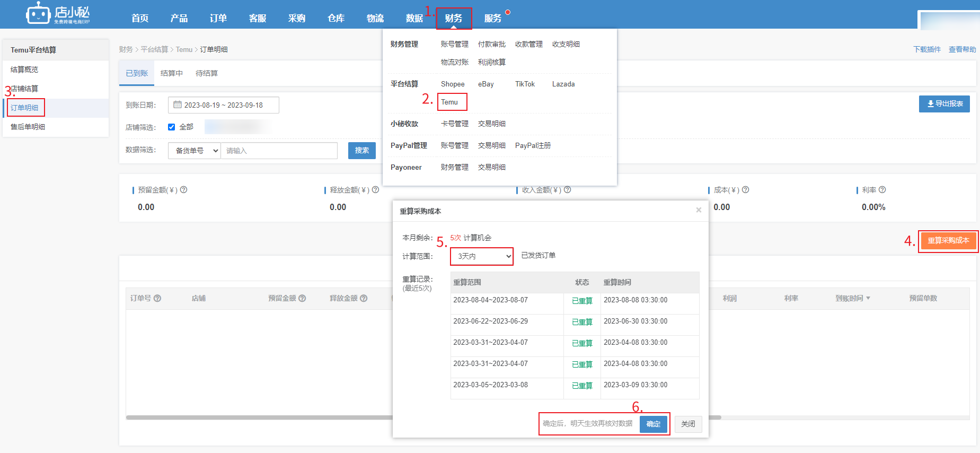
Task: Open the 订单 top menu
Action: pyautogui.click(x=218, y=18)
